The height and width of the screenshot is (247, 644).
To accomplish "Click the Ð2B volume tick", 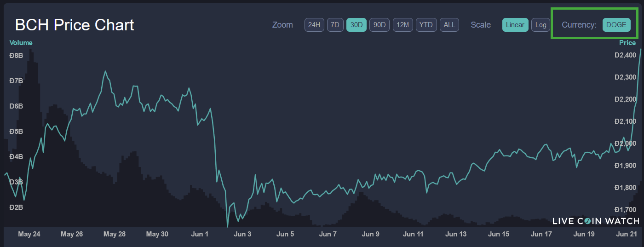I will pos(16,207).
